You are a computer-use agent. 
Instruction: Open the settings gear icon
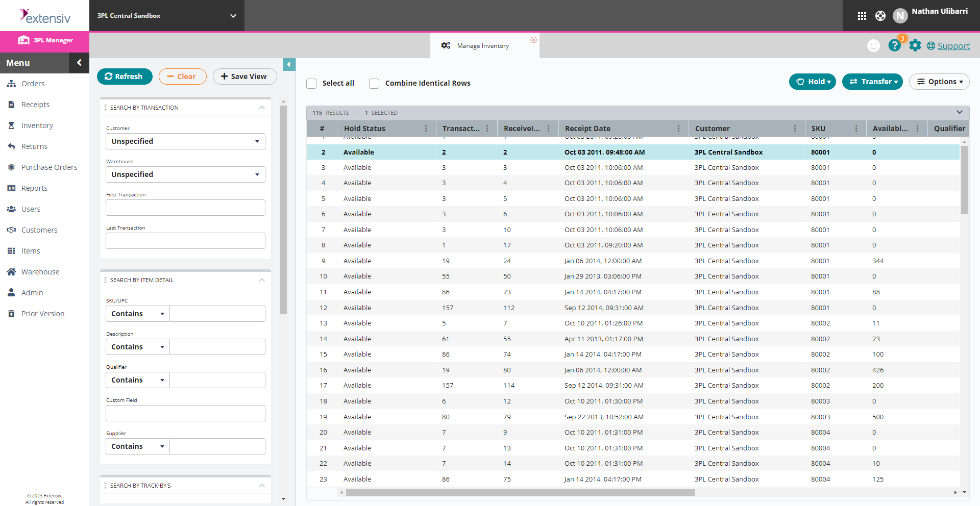click(915, 45)
